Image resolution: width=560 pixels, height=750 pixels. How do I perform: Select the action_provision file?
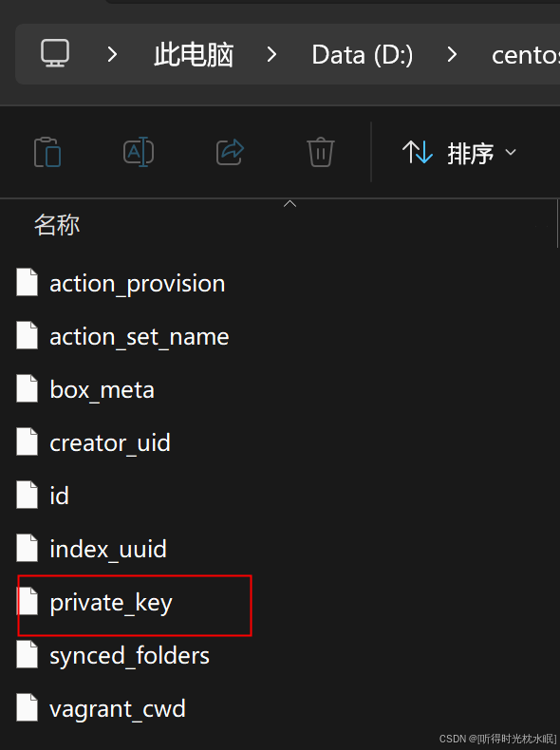[x=138, y=284]
